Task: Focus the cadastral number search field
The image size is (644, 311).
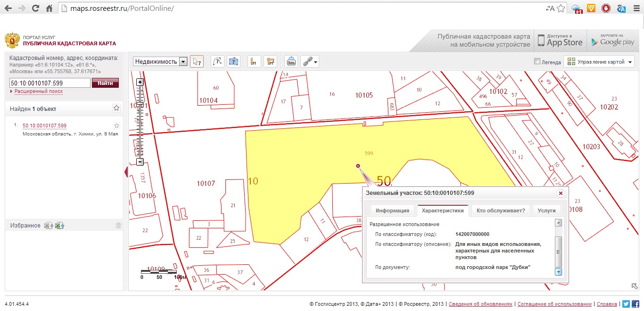Action: pos(50,83)
